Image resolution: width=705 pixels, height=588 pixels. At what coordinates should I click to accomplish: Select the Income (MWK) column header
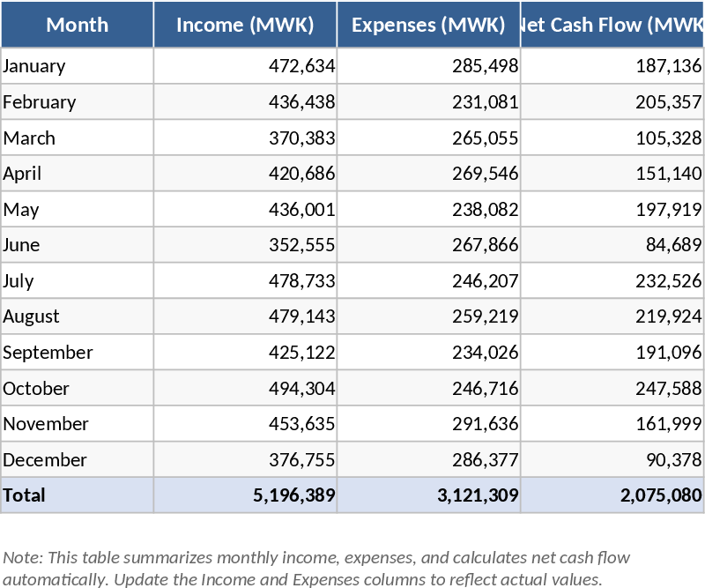click(x=245, y=25)
